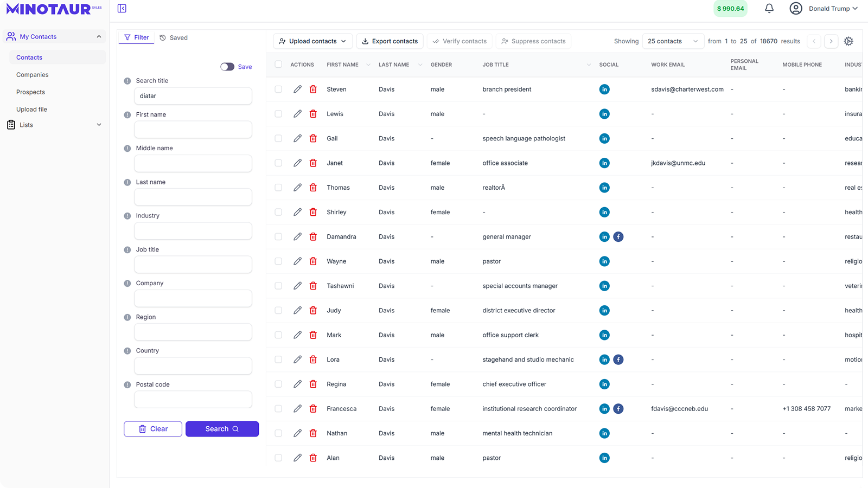Edit Steven Davis contact pencil icon
868x488 pixels.
pos(297,89)
